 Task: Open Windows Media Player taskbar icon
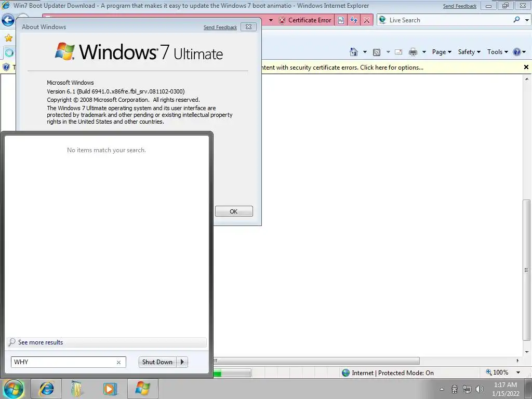tap(110, 389)
